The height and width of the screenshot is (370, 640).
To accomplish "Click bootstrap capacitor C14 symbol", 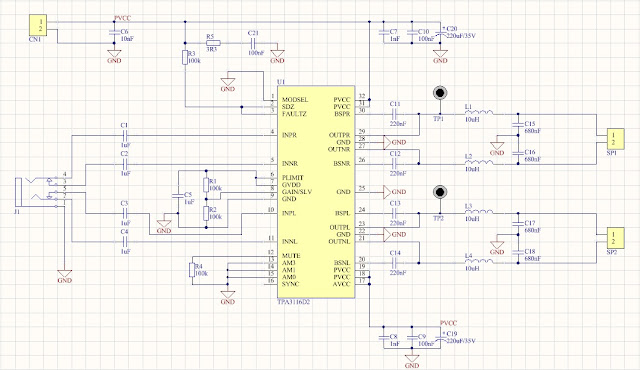I will click(394, 263).
